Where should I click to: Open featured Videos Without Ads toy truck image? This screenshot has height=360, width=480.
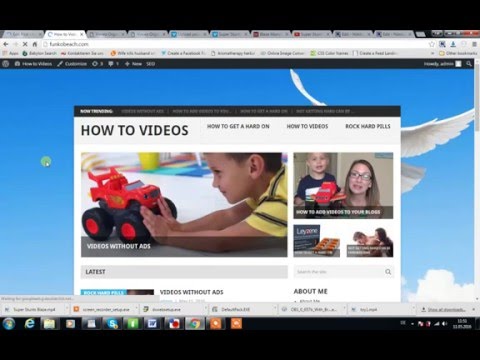click(x=184, y=205)
